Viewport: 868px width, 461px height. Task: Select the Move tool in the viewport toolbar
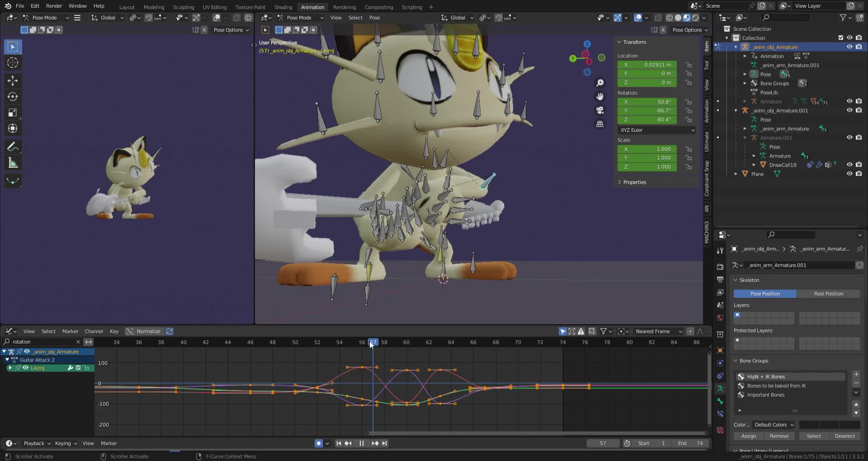point(12,80)
